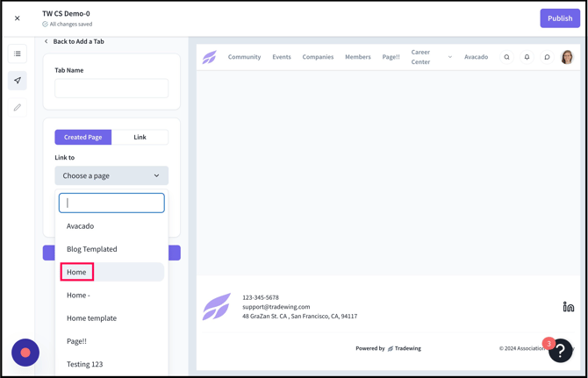
Task: Click the user profile avatar
Action: 567,57
